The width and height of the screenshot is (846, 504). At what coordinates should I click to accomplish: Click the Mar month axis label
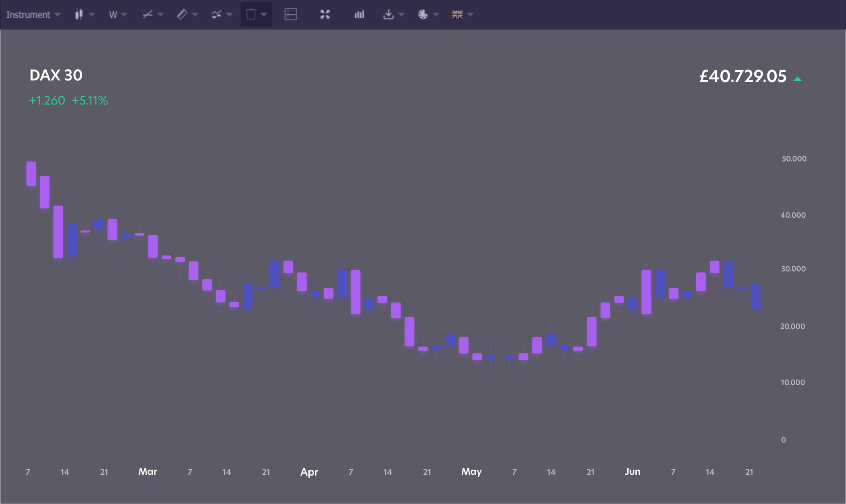[x=148, y=471]
